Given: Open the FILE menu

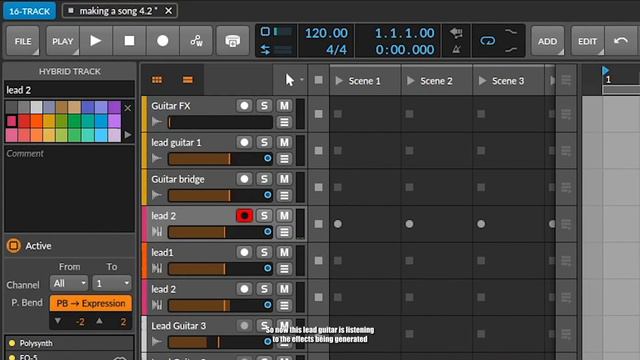Looking at the screenshot, I should pos(23,41).
